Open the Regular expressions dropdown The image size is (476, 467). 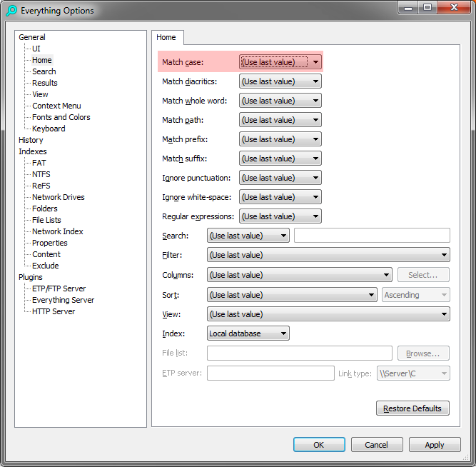(280, 216)
